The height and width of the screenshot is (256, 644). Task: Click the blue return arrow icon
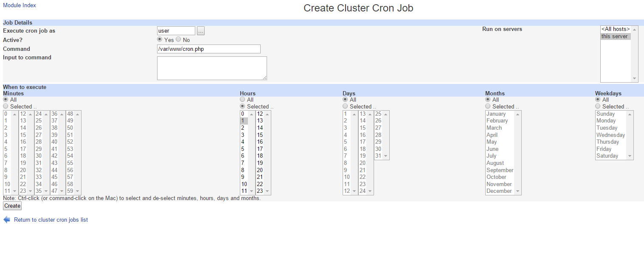point(7,220)
